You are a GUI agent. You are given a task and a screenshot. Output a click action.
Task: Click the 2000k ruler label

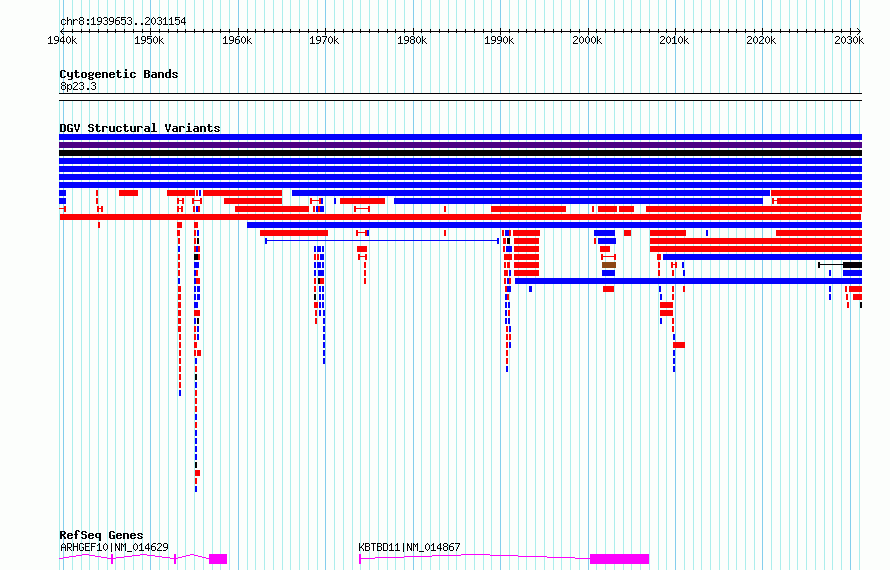(x=587, y=40)
